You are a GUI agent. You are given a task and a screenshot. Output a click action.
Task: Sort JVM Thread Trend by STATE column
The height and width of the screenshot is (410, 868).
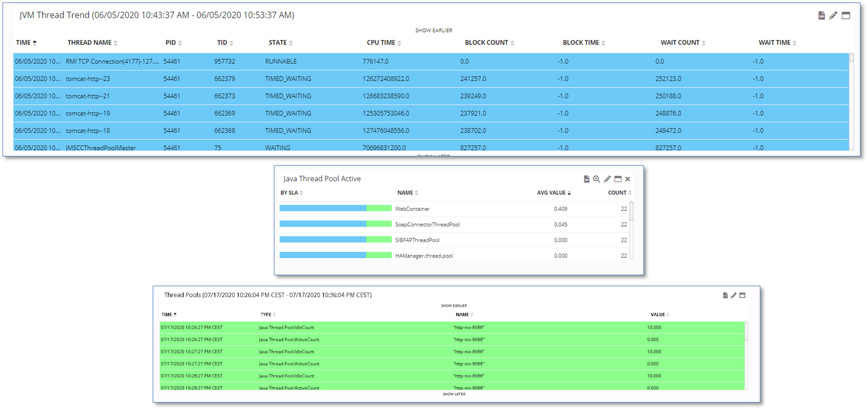tap(281, 43)
